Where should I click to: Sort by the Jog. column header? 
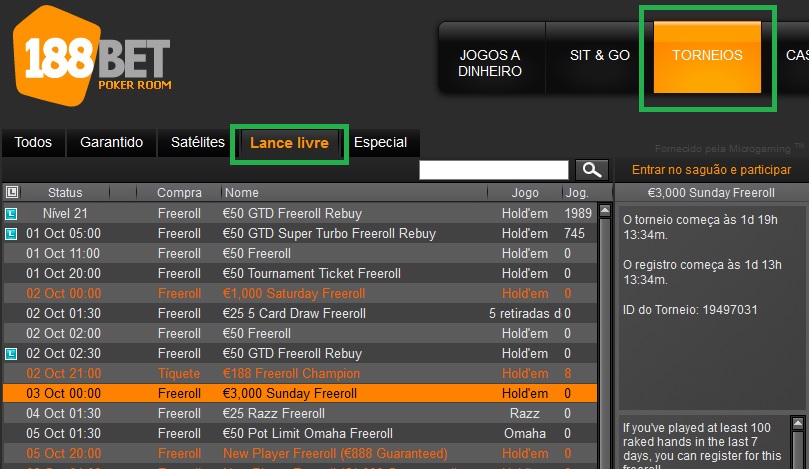577,192
